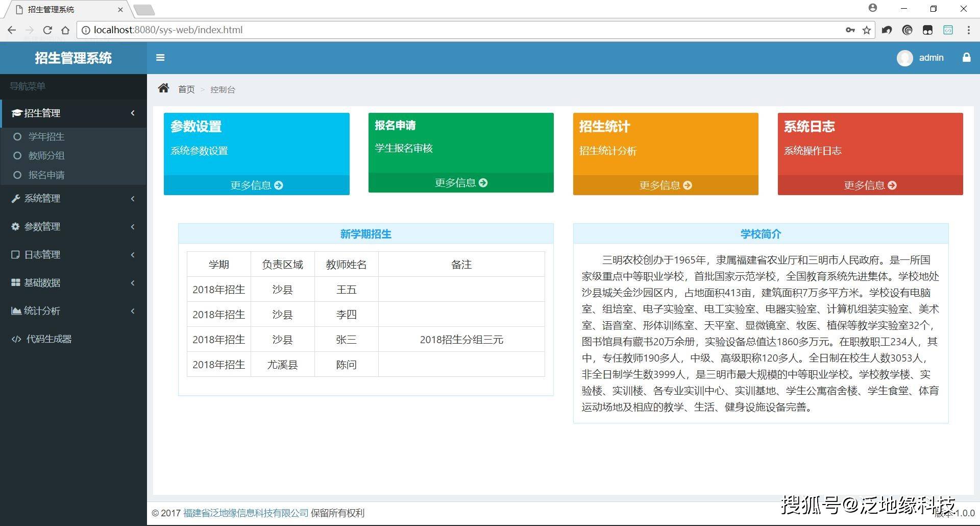Click 新学期招生 panel heading
This screenshot has height=526, width=980.
(366, 234)
